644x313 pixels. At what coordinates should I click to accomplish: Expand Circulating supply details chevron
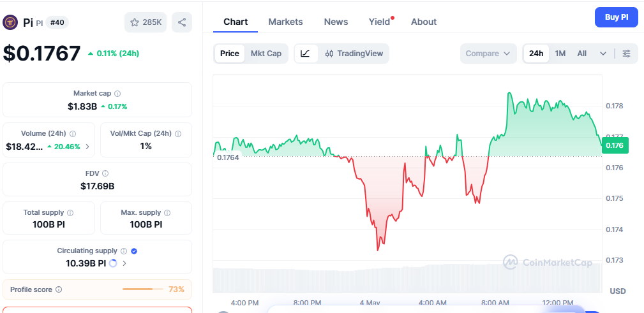coord(124,263)
